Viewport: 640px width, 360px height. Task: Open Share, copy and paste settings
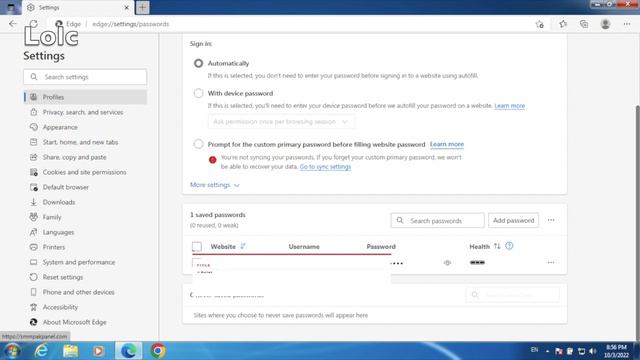[74, 157]
